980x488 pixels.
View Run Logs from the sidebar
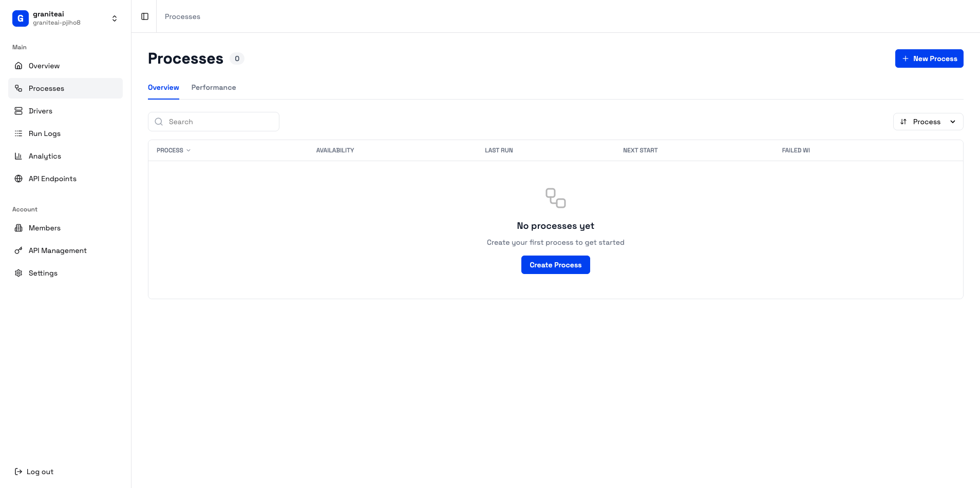pos(45,133)
